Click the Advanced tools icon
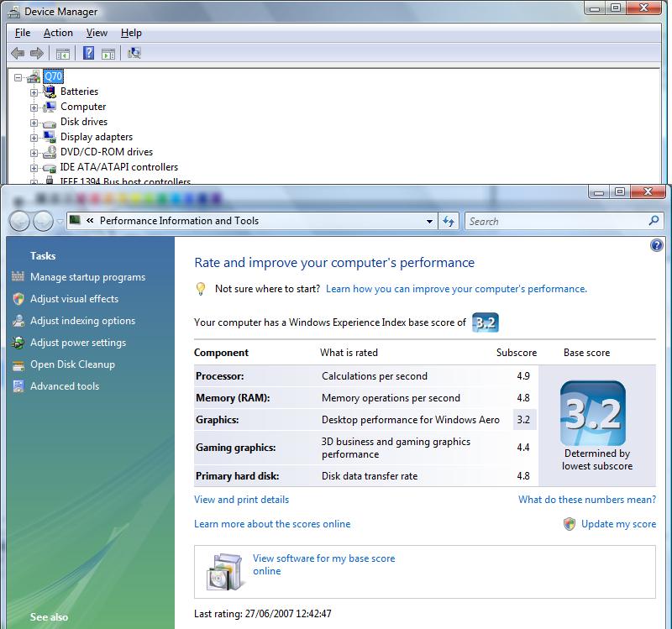The width and height of the screenshot is (672, 629). tap(18, 386)
